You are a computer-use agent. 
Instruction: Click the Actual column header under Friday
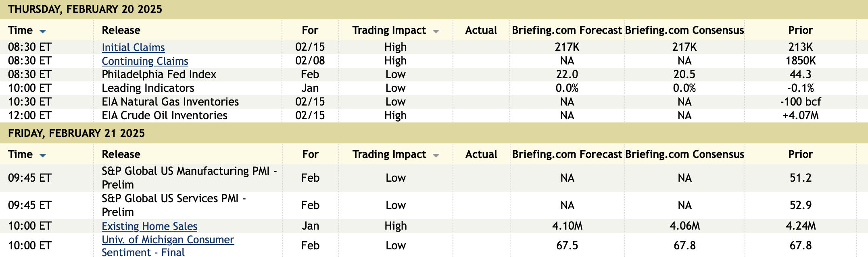coord(481,154)
